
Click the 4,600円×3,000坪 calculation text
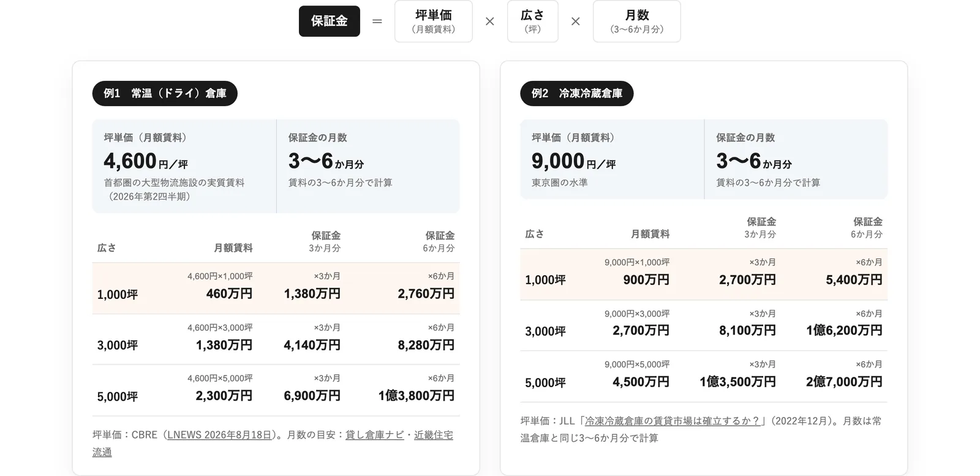pyautogui.click(x=220, y=328)
